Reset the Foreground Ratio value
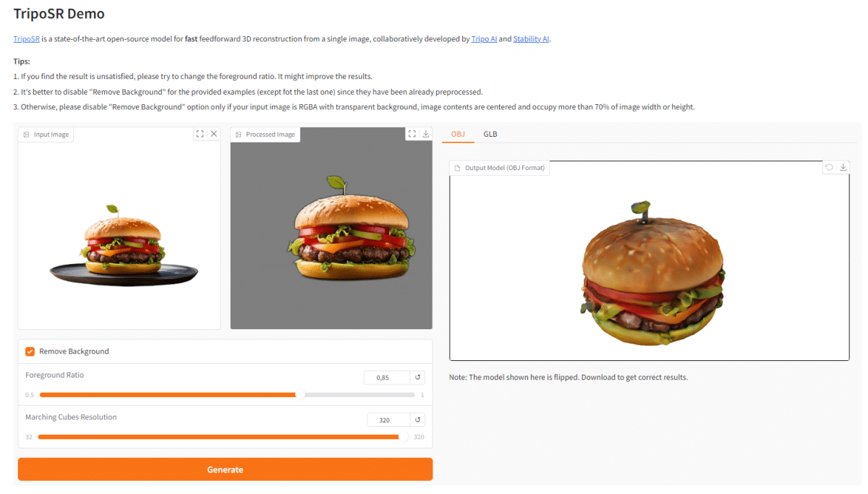868x494 pixels. click(x=417, y=378)
